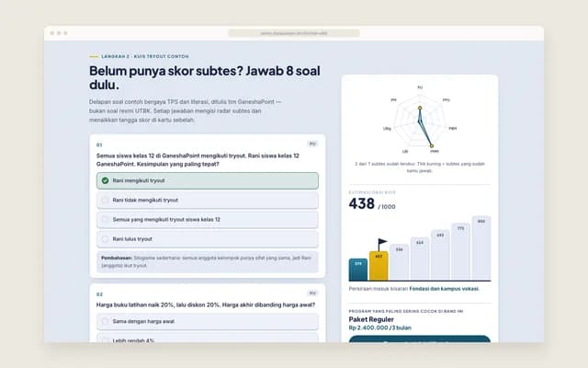The height and width of the screenshot is (368, 588).
Task: Click the PU subtest tag on question 01
Action: tap(312, 144)
